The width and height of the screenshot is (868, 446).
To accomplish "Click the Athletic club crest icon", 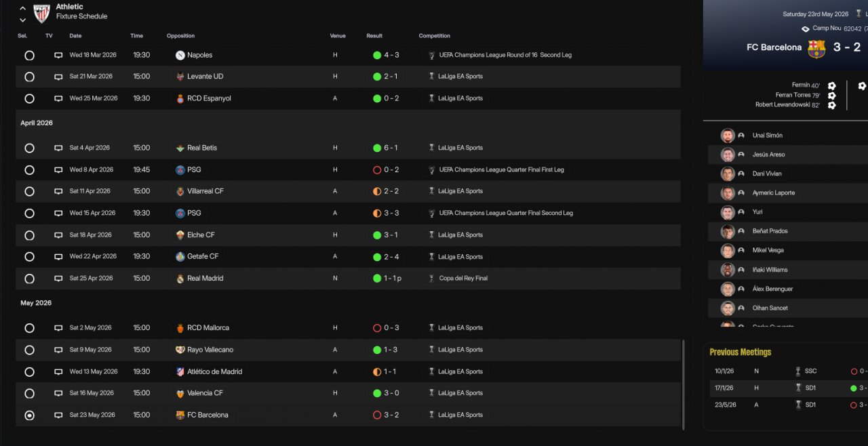I will [x=42, y=13].
